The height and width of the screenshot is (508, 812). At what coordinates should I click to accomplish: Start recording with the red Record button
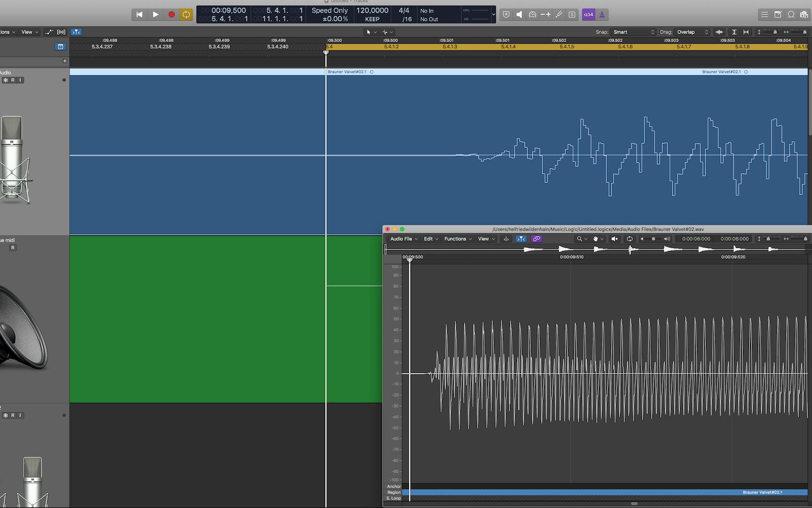click(x=172, y=15)
